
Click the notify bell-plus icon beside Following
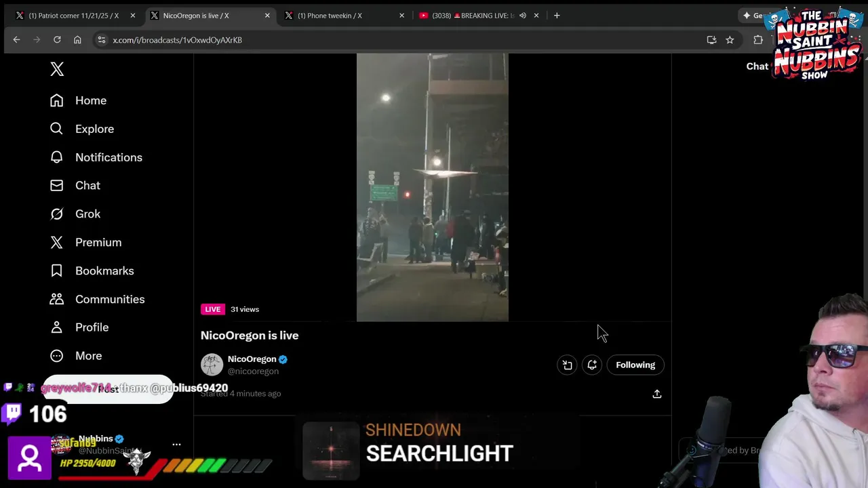592,365
